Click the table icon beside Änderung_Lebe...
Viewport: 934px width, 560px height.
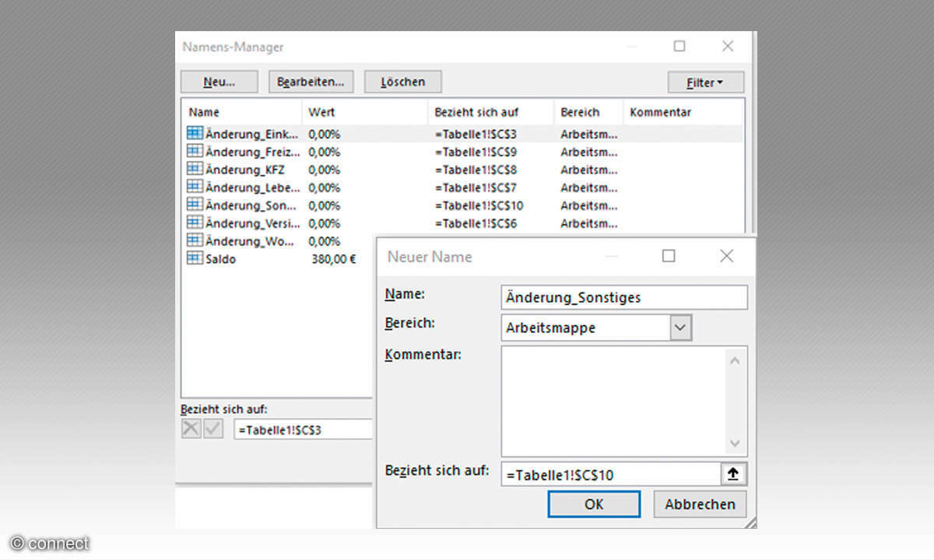pyautogui.click(x=195, y=187)
